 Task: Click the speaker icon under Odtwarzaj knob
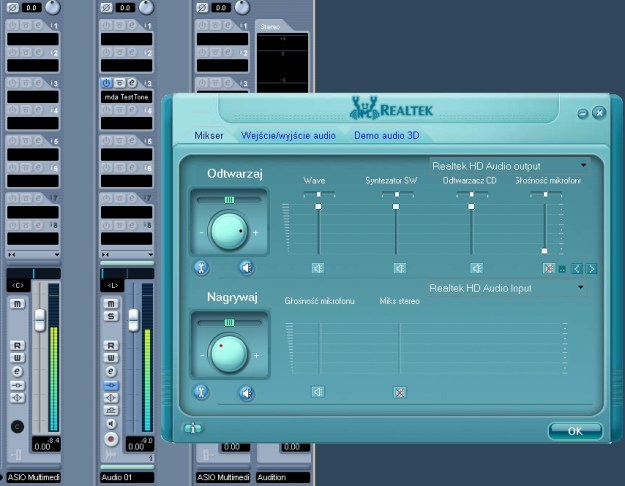(246, 267)
